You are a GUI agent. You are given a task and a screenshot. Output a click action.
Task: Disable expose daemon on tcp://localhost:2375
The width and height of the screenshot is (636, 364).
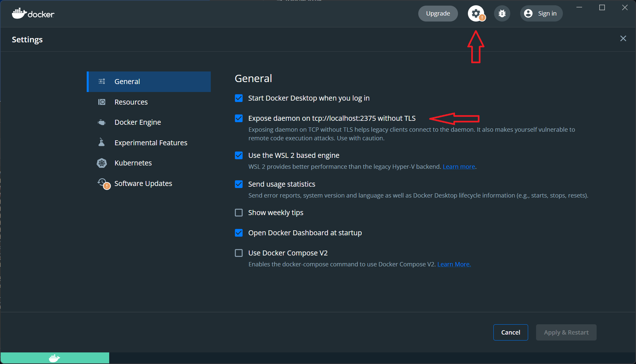[x=239, y=118]
